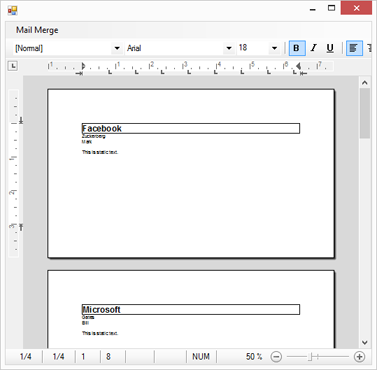
Task: Maximize the window
Action: pos(331,8)
